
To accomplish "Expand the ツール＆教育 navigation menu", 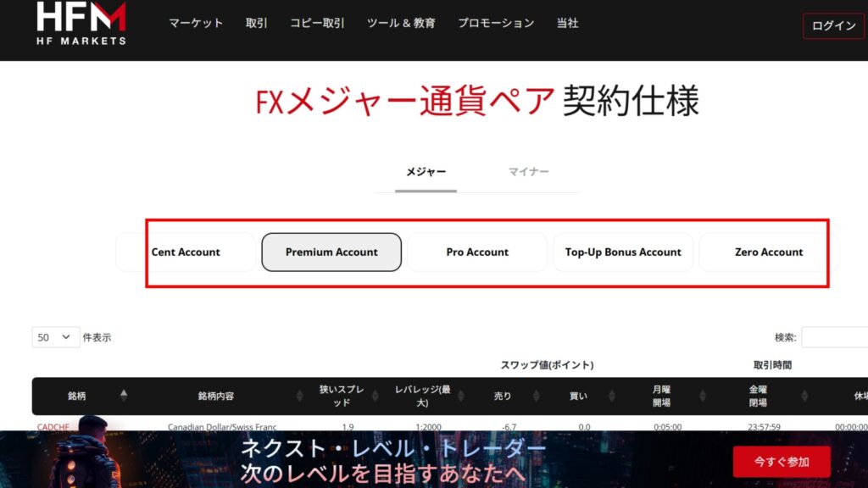I will [401, 24].
